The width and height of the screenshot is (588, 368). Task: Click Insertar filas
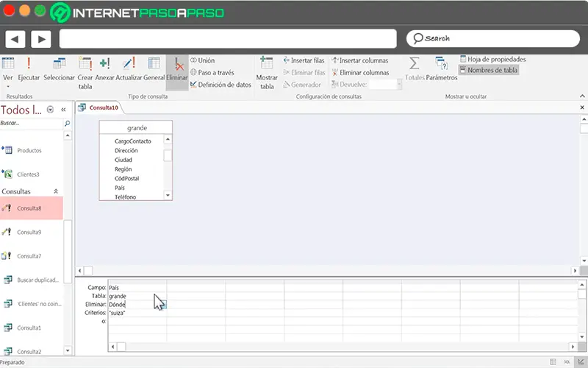tap(304, 60)
